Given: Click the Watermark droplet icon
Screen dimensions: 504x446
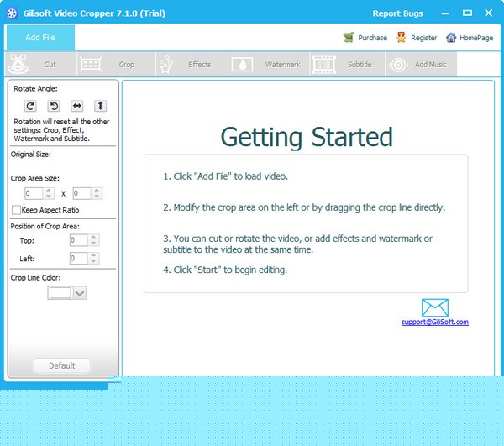Looking at the screenshot, I should pos(242,65).
